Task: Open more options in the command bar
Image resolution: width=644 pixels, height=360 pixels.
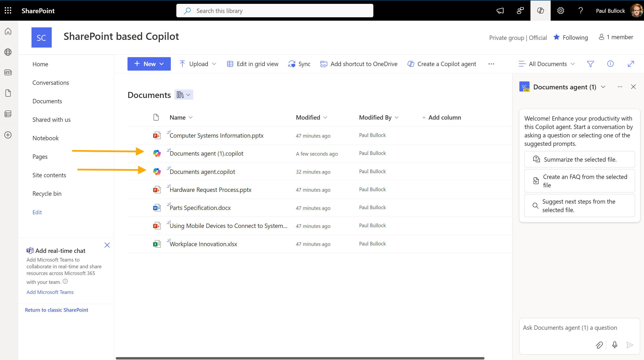Action: coord(491,64)
